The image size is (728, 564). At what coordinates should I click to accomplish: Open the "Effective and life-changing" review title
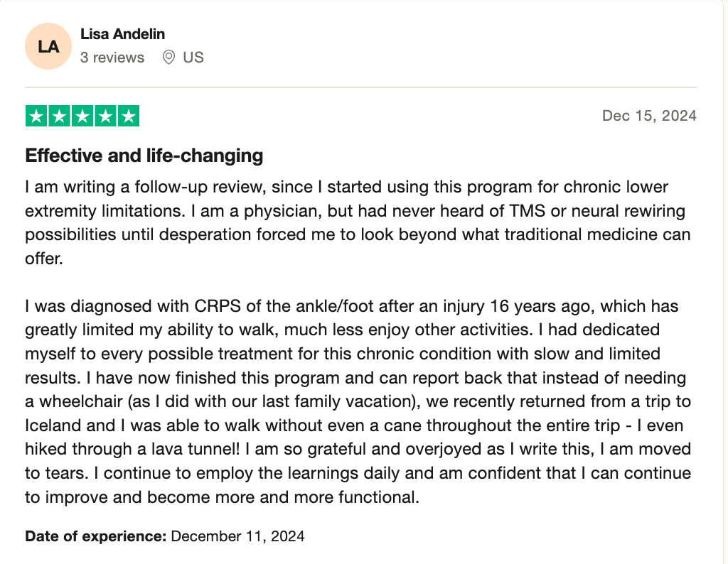(x=144, y=155)
